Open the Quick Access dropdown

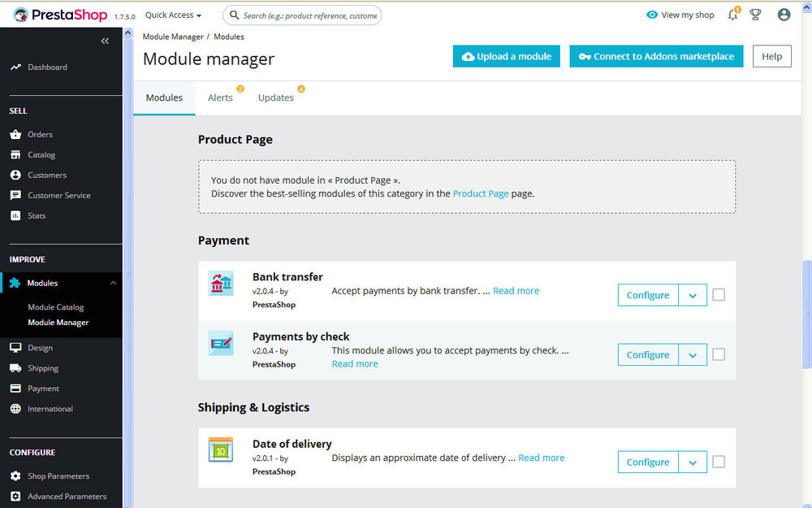(172, 14)
